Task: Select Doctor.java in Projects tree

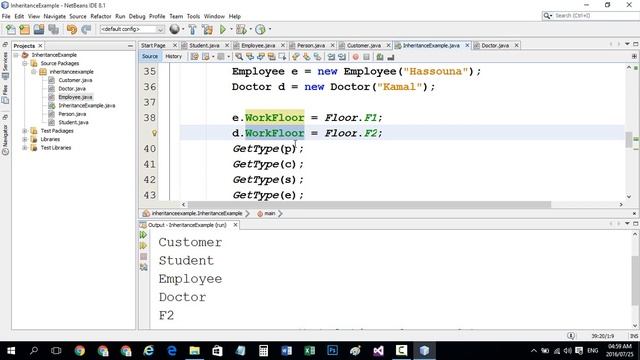Action: pos(72,89)
